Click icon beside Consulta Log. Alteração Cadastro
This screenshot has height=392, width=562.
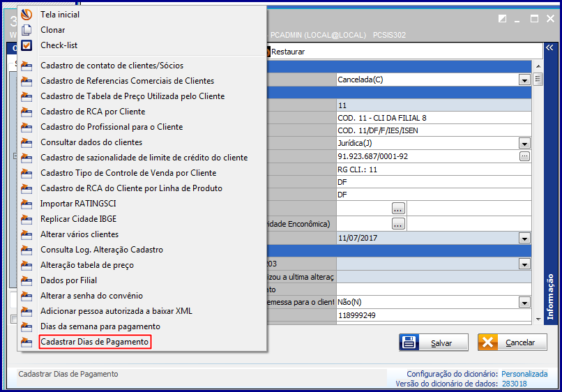(x=26, y=250)
